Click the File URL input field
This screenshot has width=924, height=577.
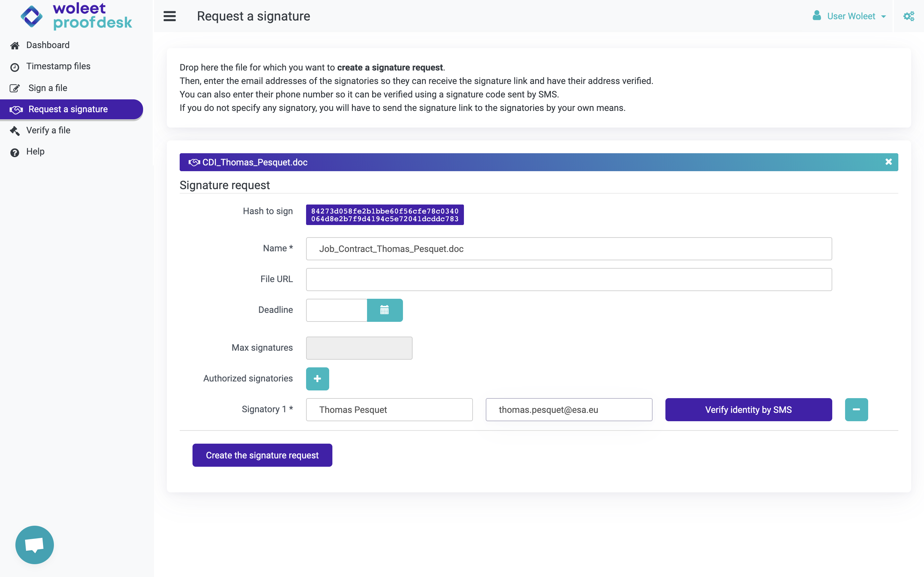coord(569,279)
